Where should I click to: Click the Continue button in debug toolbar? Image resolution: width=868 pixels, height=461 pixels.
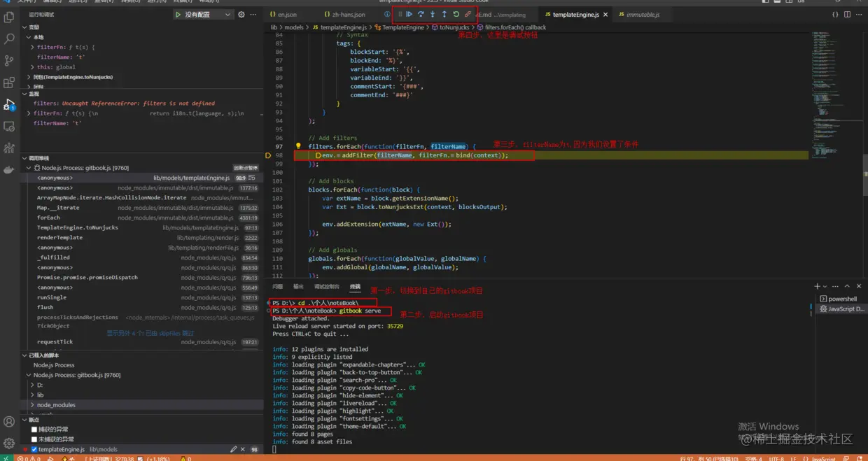coord(409,14)
